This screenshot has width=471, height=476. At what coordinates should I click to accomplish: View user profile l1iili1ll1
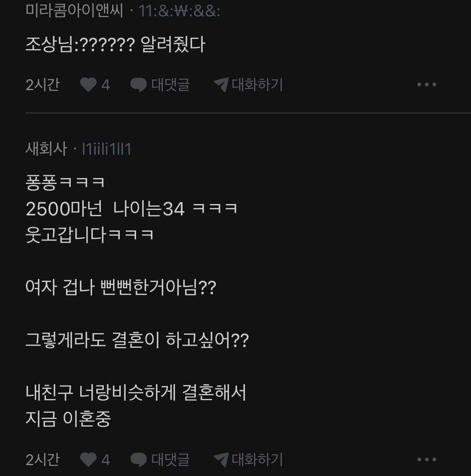tap(106, 149)
